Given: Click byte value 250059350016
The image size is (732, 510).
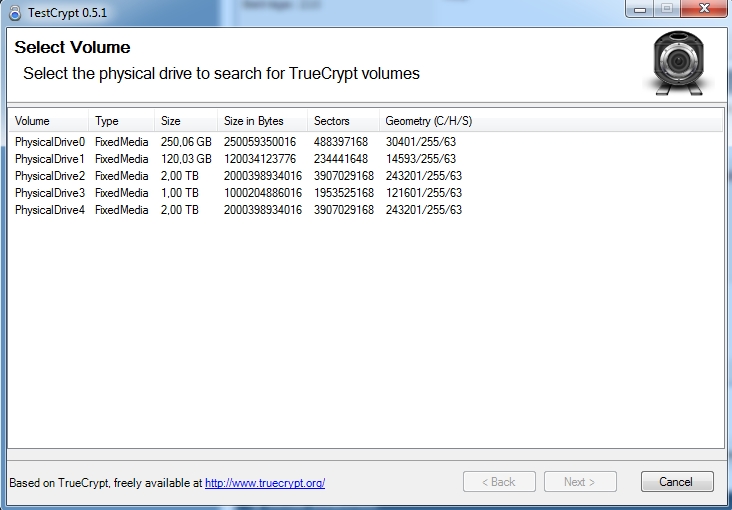Looking at the screenshot, I should pyautogui.click(x=260, y=142).
